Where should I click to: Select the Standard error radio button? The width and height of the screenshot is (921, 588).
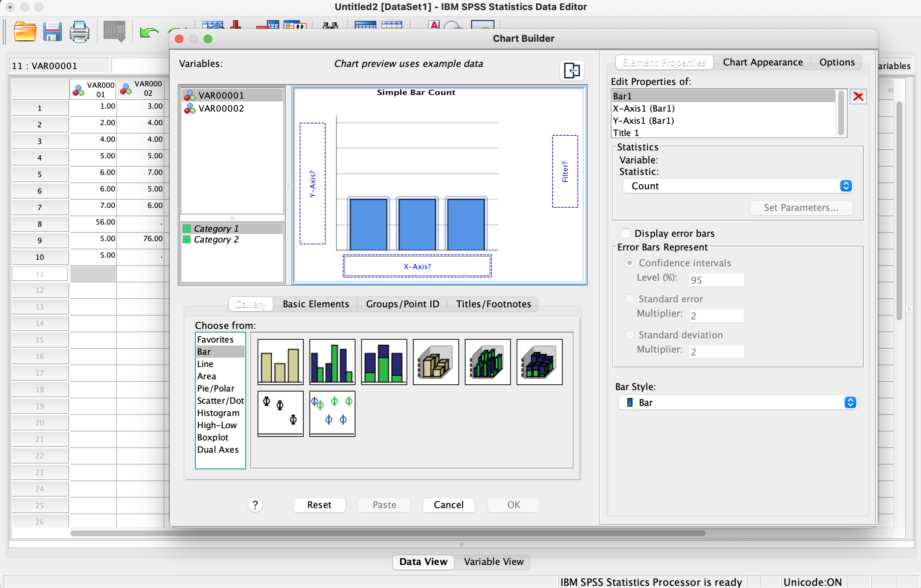629,299
